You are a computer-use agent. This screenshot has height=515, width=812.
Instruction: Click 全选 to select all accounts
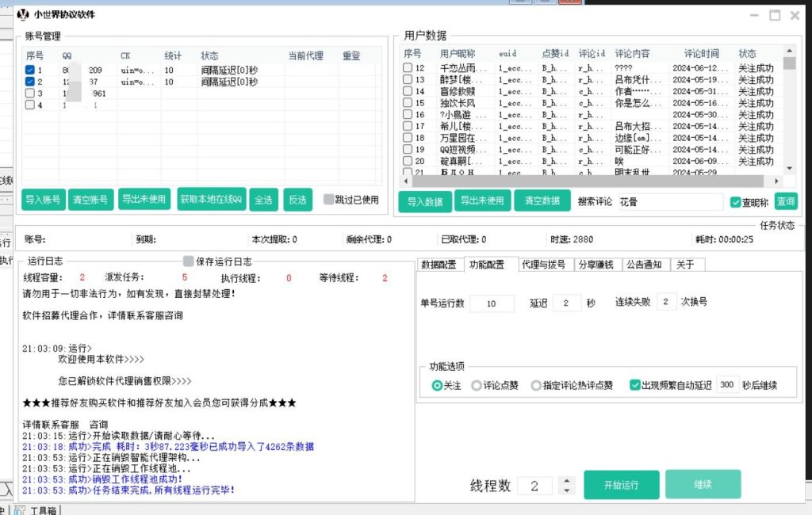[264, 200]
